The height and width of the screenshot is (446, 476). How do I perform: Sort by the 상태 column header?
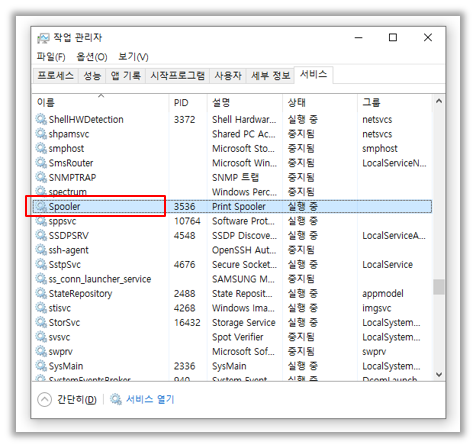[320, 102]
